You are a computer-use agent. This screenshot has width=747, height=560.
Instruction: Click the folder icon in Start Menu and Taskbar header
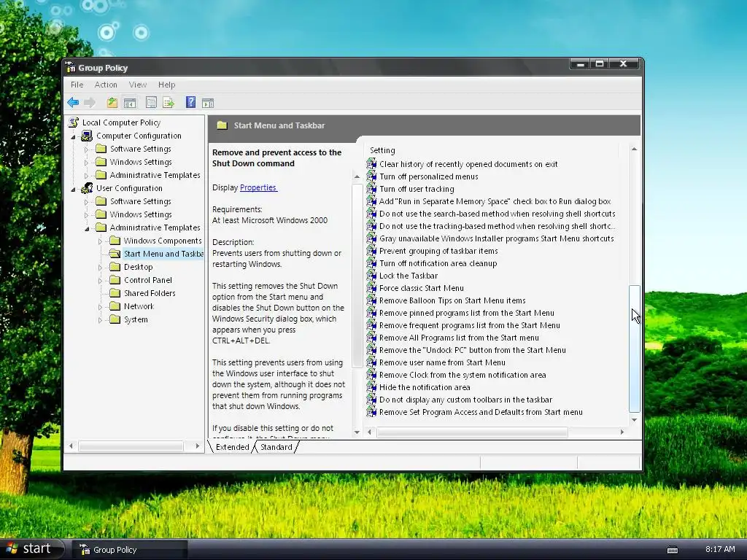(x=222, y=125)
